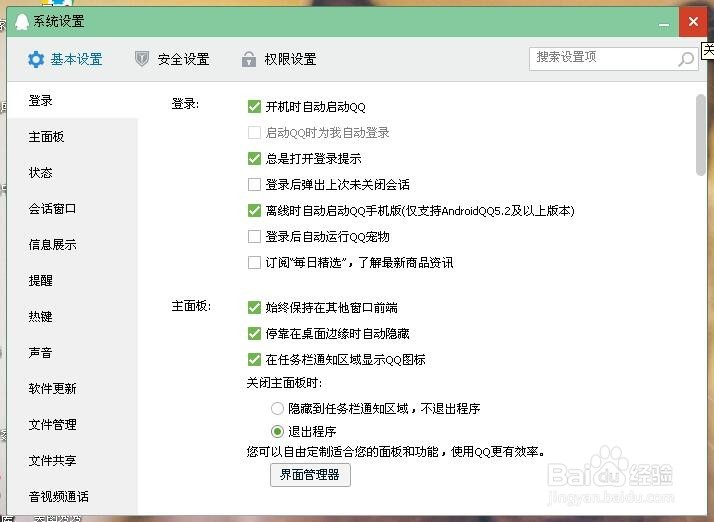
Task: Uncheck 离线时自动启动QQ手机版
Action: (254, 210)
